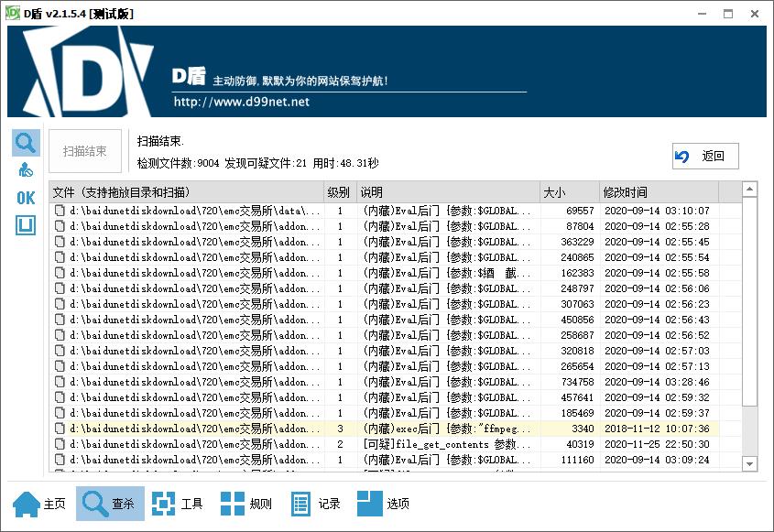The width and height of the screenshot is (774, 532).
Task: Click file icon of row sized 258687
Action: click(60, 335)
